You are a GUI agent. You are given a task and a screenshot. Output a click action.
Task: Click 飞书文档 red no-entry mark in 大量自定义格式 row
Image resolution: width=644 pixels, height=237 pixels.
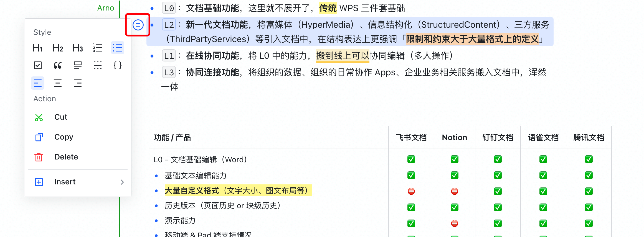(x=411, y=191)
